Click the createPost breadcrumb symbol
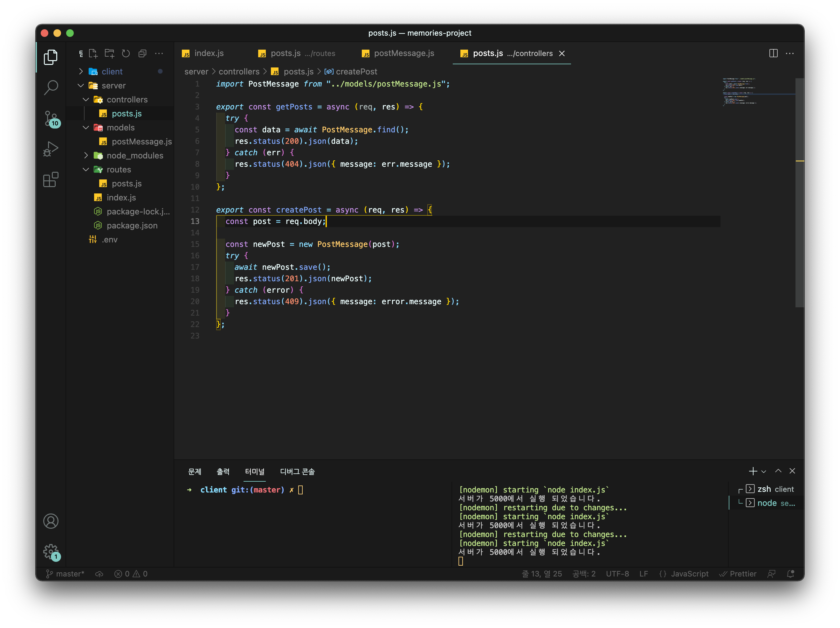The height and width of the screenshot is (628, 840). coord(351,72)
